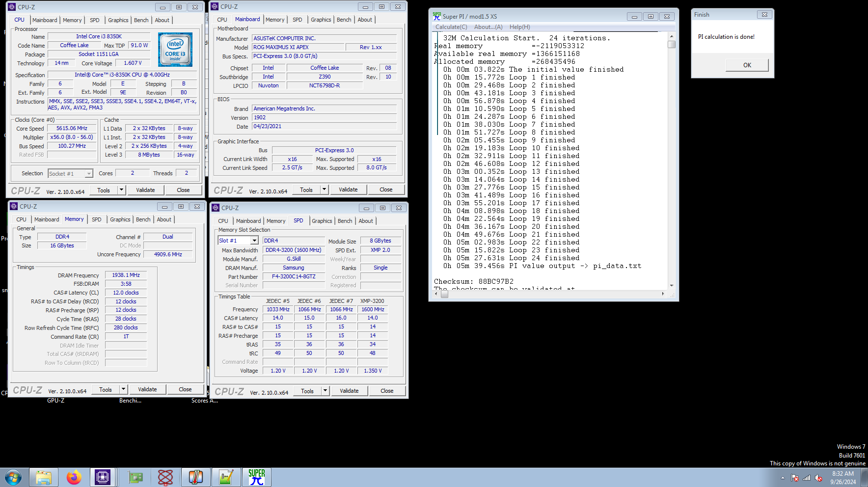The image size is (868, 487).
Task: Click title icon of the CPU-Z Memory window
Action: click(14, 207)
